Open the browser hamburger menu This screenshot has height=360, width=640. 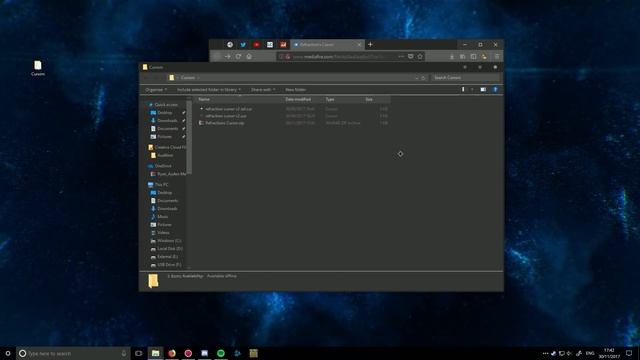coord(497,56)
